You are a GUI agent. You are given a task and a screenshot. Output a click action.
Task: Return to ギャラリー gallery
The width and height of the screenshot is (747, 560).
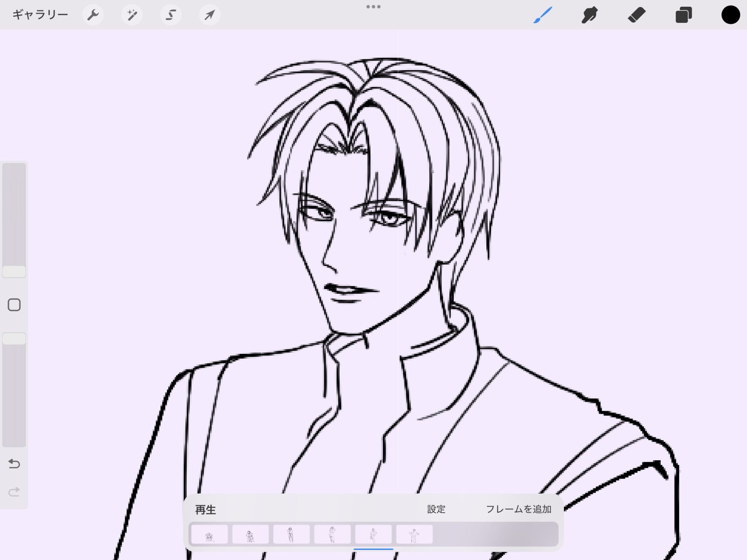pyautogui.click(x=40, y=15)
